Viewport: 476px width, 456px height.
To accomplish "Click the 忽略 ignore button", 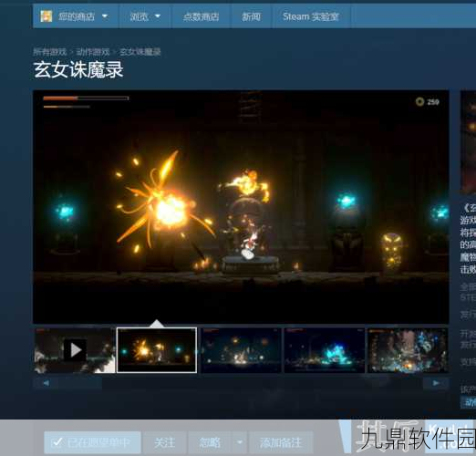I will pyautogui.click(x=210, y=442).
